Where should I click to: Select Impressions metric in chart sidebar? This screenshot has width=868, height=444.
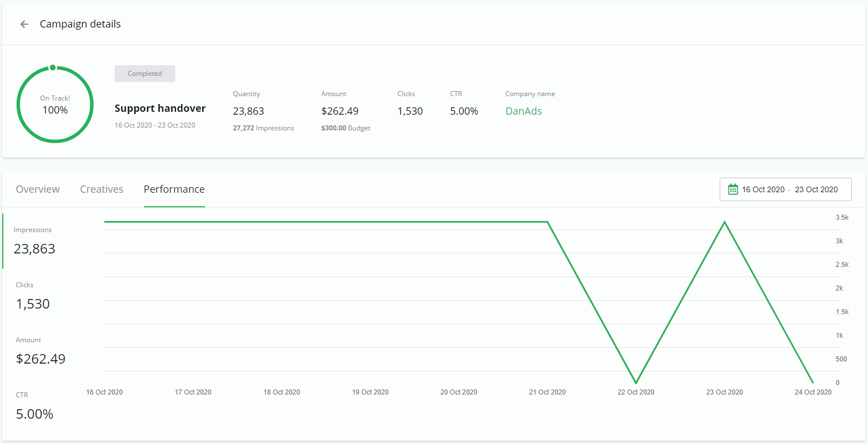click(x=34, y=241)
